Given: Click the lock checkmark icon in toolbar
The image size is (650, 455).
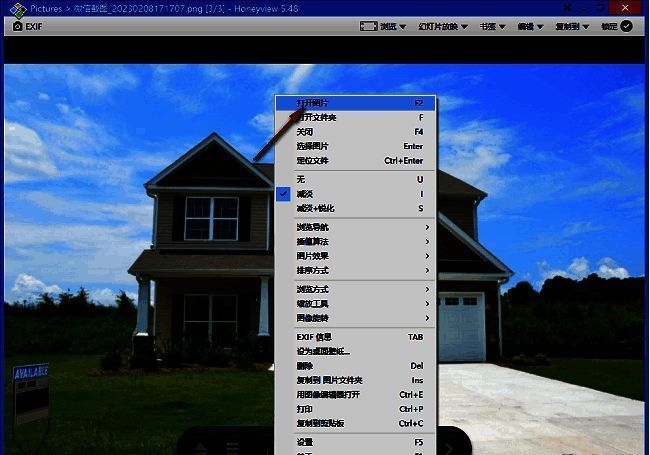Looking at the screenshot, I should pos(627,26).
